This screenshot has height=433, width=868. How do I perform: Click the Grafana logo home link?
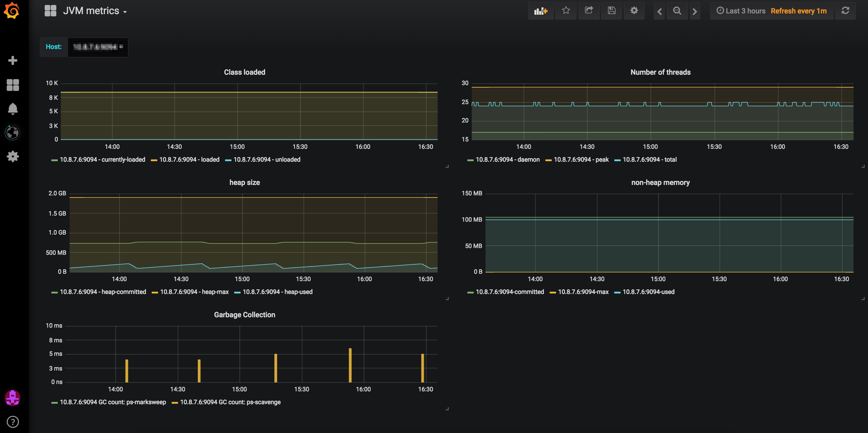[x=12, y=11]
